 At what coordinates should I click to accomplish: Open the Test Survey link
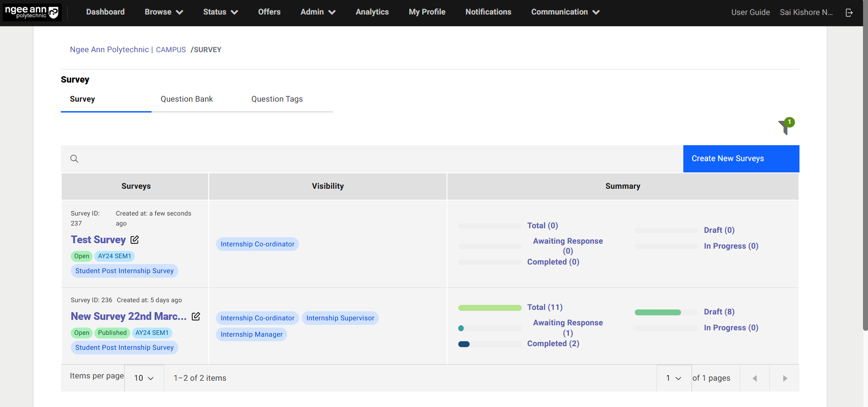[98, 240]
